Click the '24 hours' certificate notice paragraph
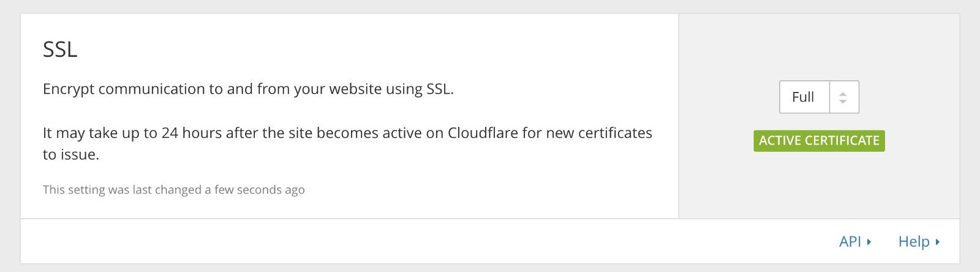980x272 pixels. [347, 133]
